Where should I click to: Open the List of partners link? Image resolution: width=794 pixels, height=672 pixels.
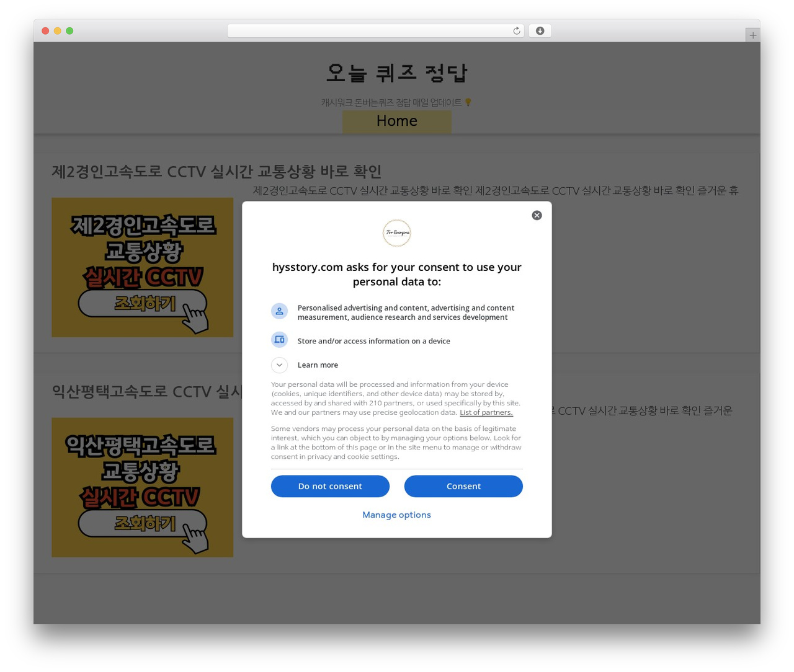point(486,412)
